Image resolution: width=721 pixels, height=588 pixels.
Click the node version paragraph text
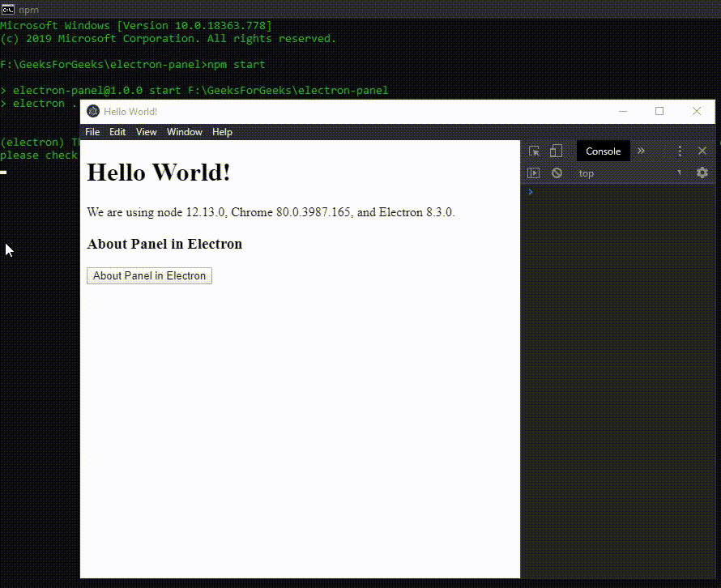[x=271, y=212]
